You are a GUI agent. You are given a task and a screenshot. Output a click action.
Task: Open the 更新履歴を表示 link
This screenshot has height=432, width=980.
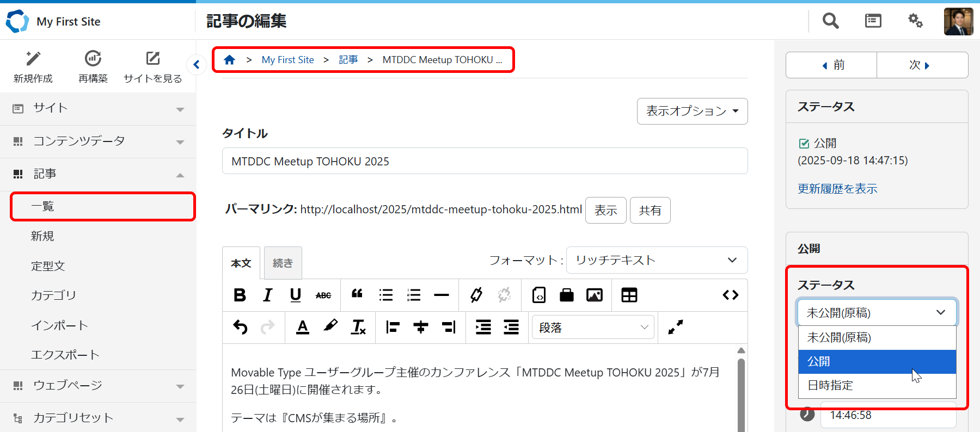[x=837, y=189]
